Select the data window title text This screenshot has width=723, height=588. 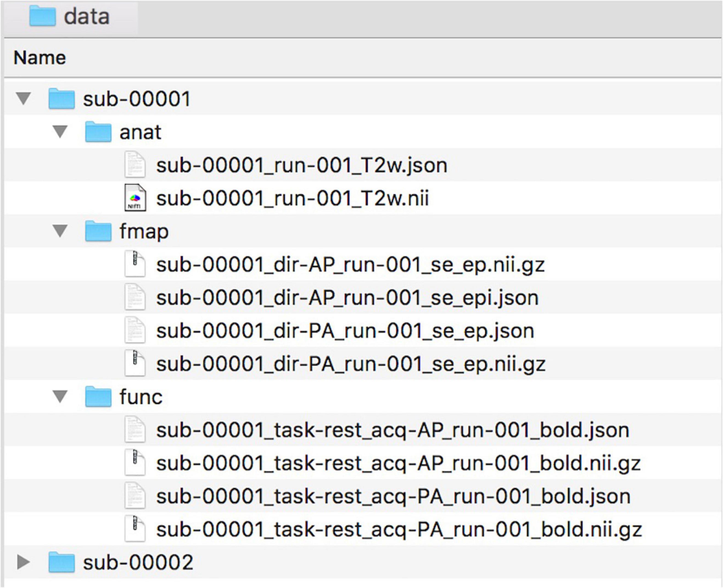[87, 16]
